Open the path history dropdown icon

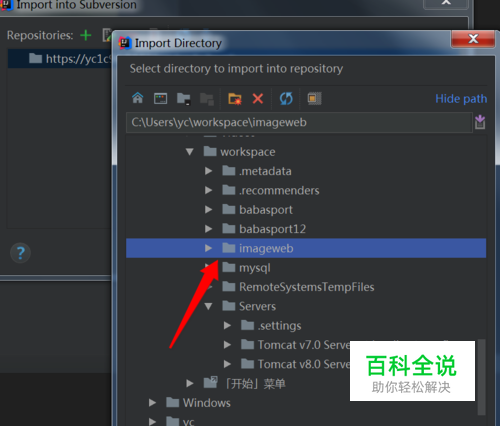[x=480, y=122]
